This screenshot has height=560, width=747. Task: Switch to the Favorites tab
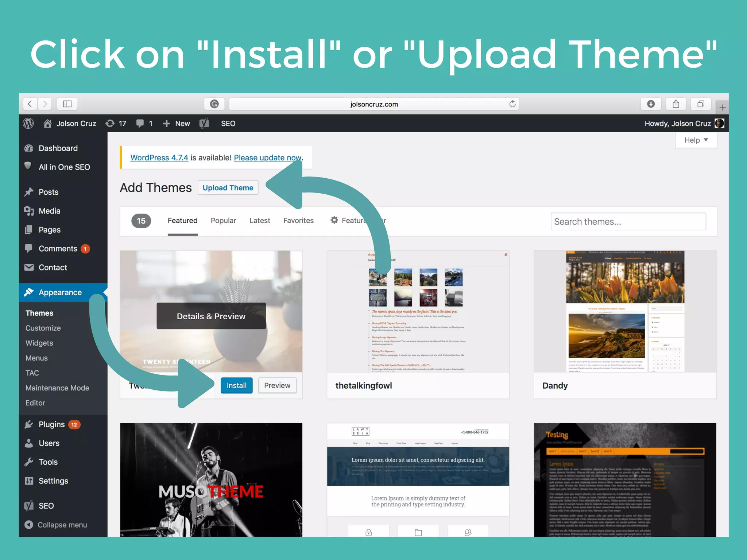(x=298, y=221)
